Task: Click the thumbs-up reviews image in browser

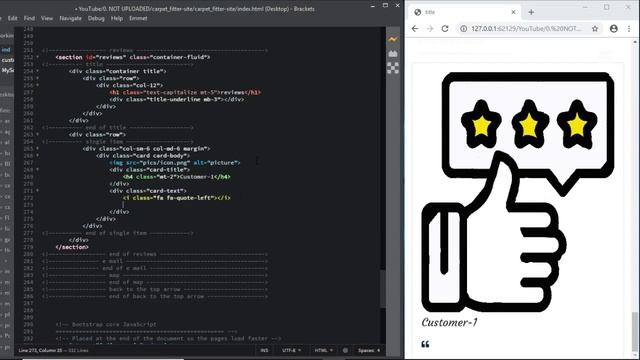Action: tap(517, 192)
